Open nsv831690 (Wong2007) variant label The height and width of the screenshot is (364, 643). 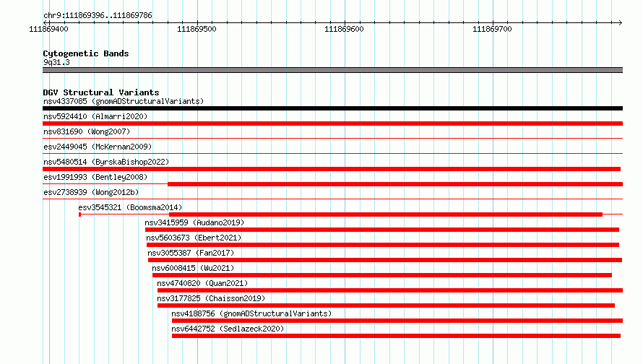(87, 131)
